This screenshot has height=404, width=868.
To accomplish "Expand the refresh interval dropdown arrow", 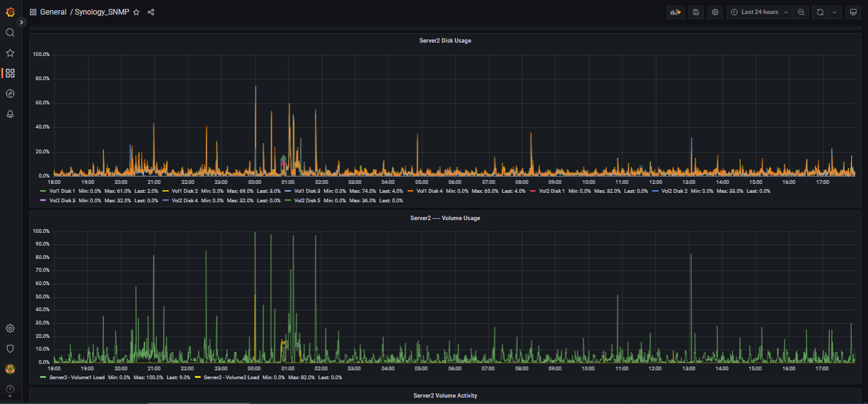I will click(x=834, y=12).
